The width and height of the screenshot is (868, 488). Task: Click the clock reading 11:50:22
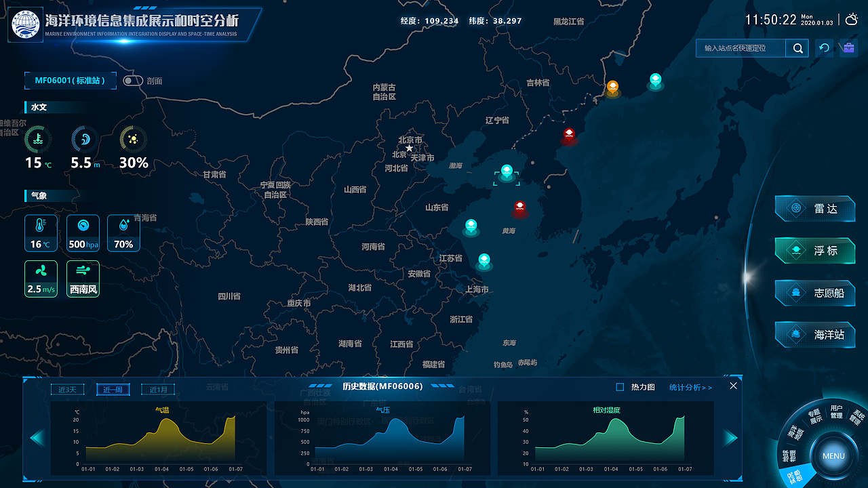coord(770,20)
